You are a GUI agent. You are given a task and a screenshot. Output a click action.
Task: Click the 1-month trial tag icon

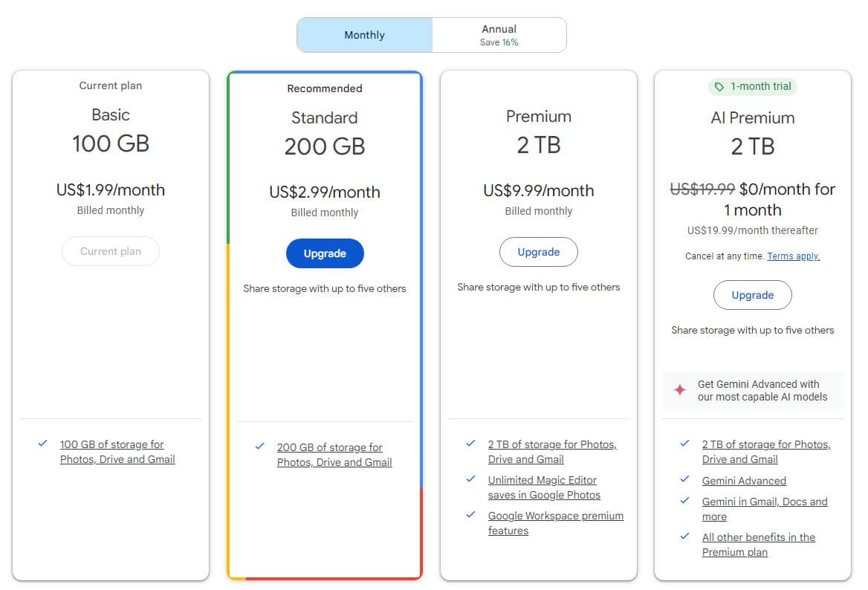(x=719, y=87)
